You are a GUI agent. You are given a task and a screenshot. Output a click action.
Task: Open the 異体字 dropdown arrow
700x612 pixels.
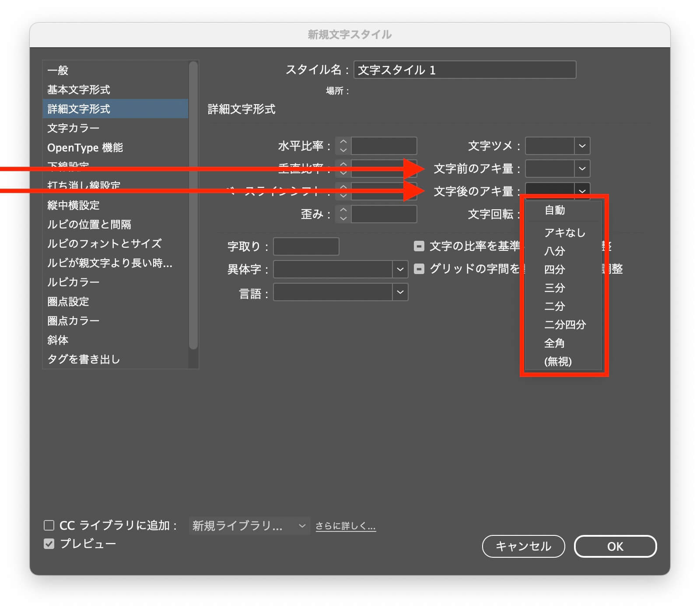(x=400, y=269)
